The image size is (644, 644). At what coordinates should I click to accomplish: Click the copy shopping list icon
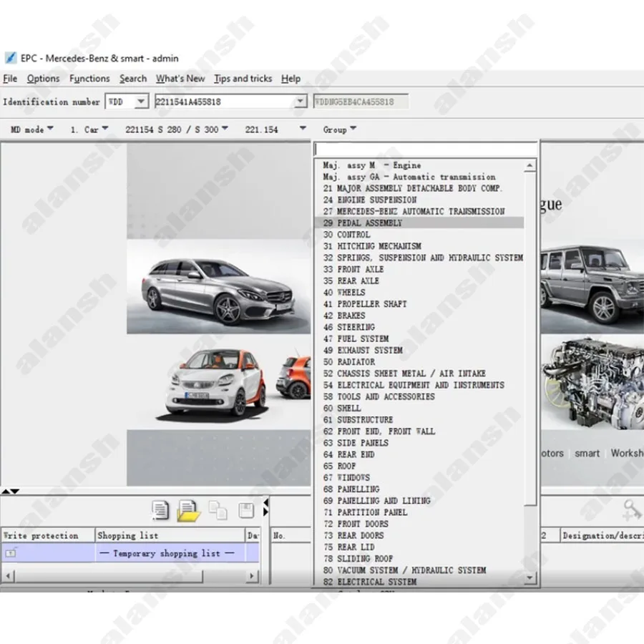pos(218,510)
